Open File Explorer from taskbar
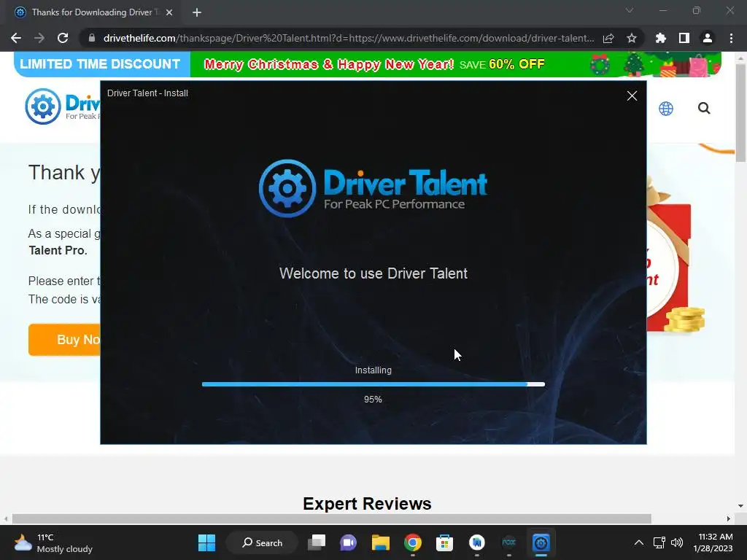 coord(381,542)
